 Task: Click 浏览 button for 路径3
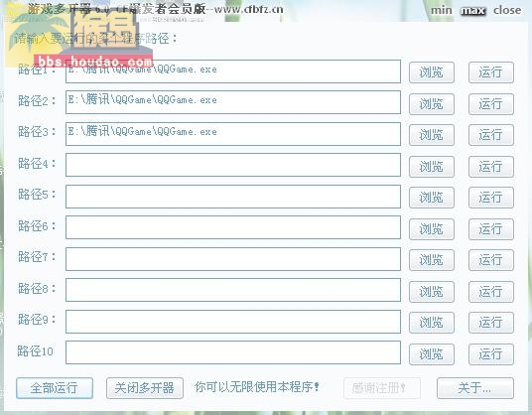click(x=431, y=135)
